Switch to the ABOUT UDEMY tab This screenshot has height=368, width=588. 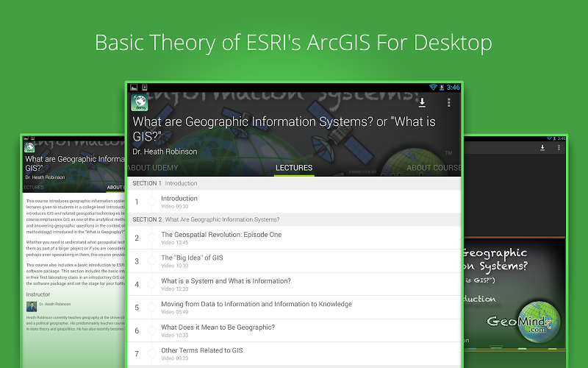click(153, 168)
